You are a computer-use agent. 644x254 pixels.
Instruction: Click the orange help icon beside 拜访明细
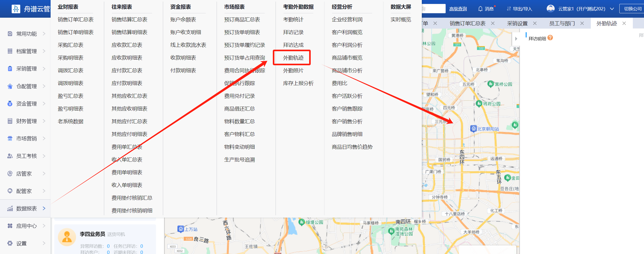pyautogui.click(x=550, y=38)
